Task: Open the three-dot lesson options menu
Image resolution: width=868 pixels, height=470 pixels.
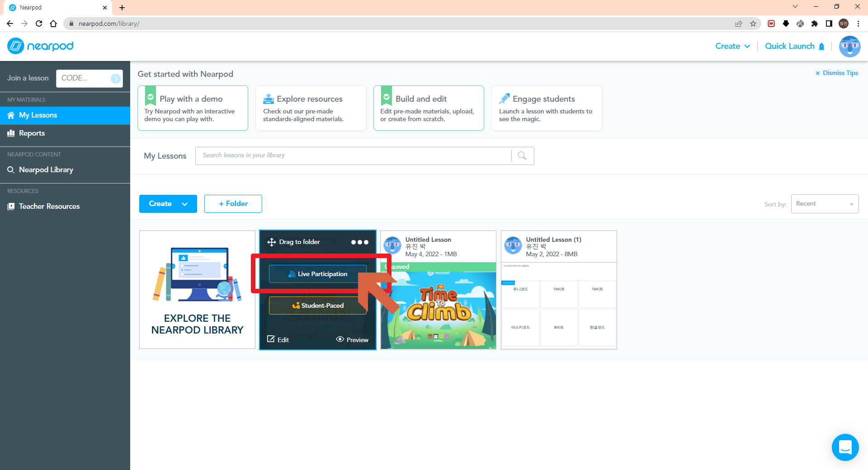Action: pos(360,242)
